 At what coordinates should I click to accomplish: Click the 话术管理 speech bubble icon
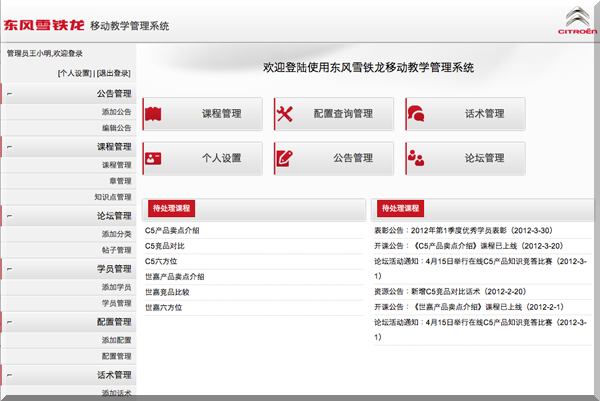click(416, 114)
